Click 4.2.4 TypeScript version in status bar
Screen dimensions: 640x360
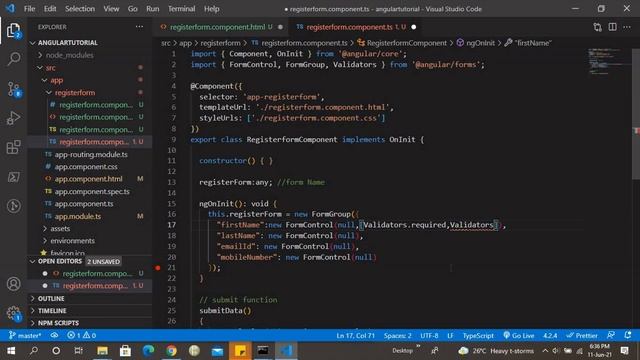(549, 336)
